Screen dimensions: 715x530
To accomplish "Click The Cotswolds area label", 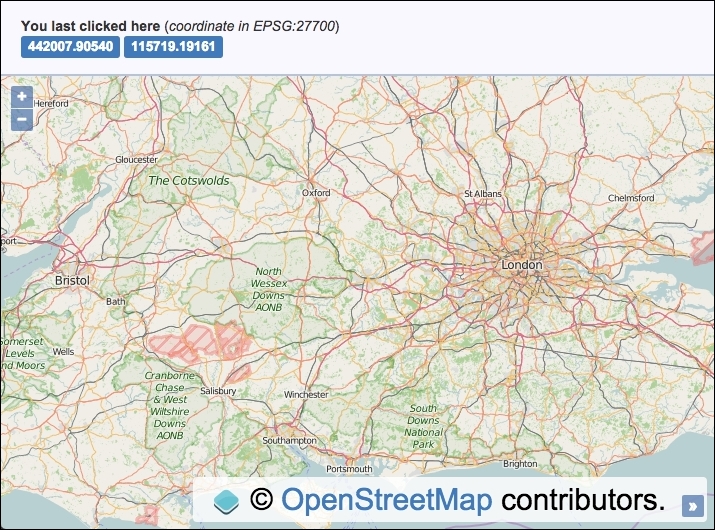I will click(x=189, y=181).
